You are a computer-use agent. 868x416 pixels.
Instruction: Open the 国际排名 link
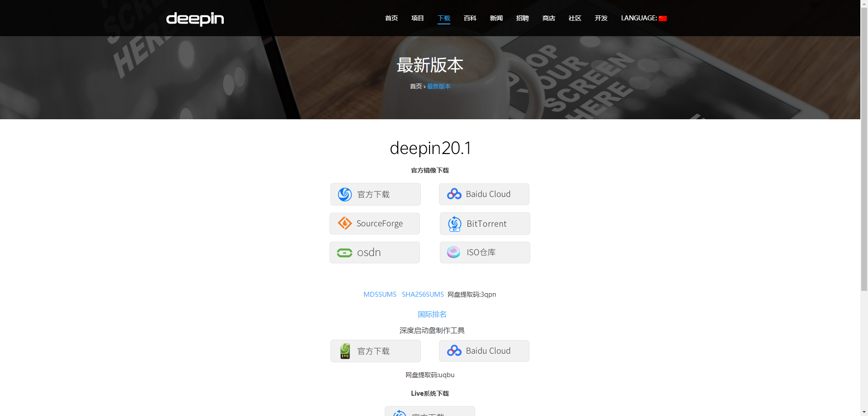[x=432, y=314]
